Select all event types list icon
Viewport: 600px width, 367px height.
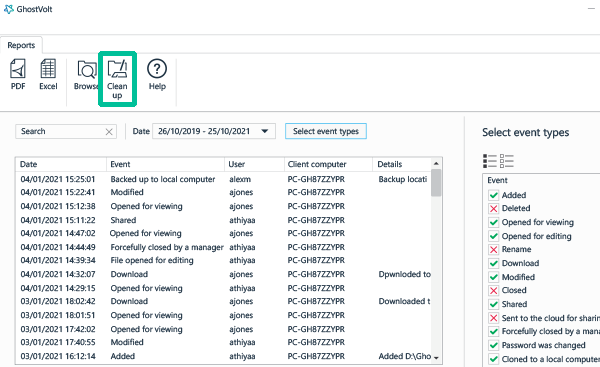(489, 161)
